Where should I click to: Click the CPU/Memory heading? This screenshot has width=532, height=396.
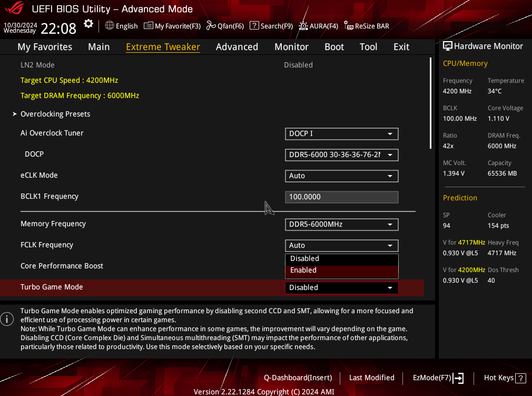(465, 63)
